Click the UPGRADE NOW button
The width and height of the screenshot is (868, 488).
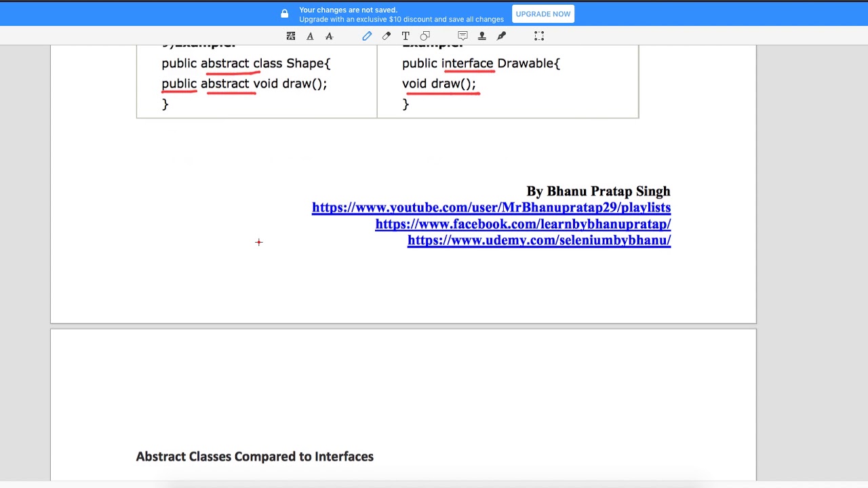[x=543, y=14]
